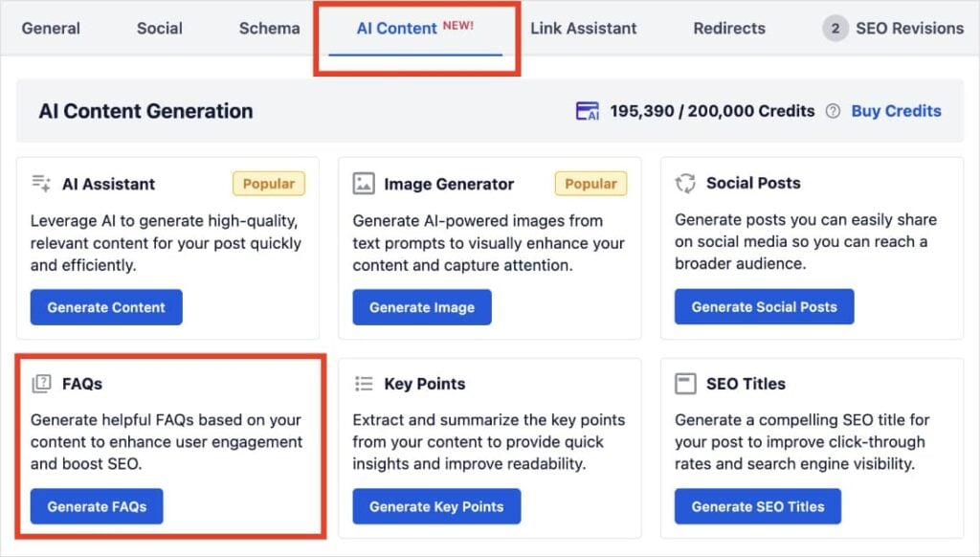Image resolution: width=980 pixels, height=557 pixels.
Task: Click the Generate Content button
Action: (106, 306)
